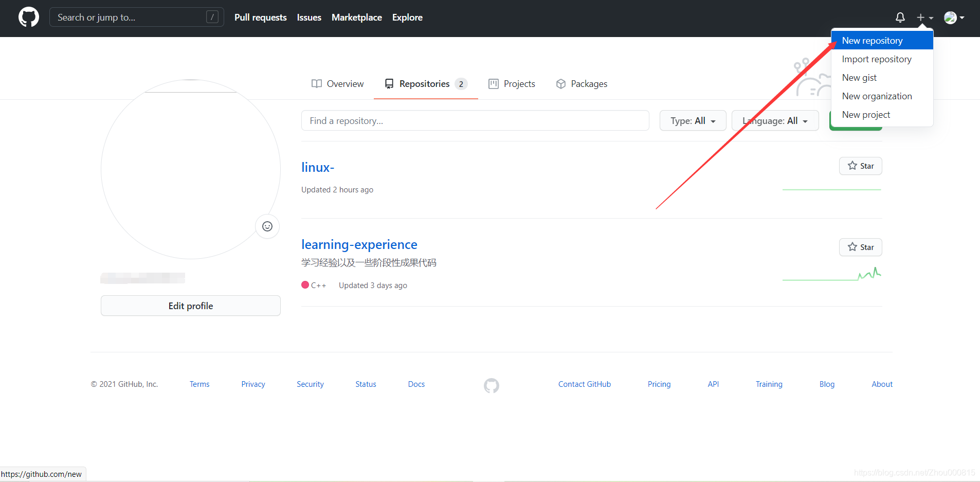This screenshot has height=482, width=980.
Task: Go to Issues in header
Action: pos(309,17)
